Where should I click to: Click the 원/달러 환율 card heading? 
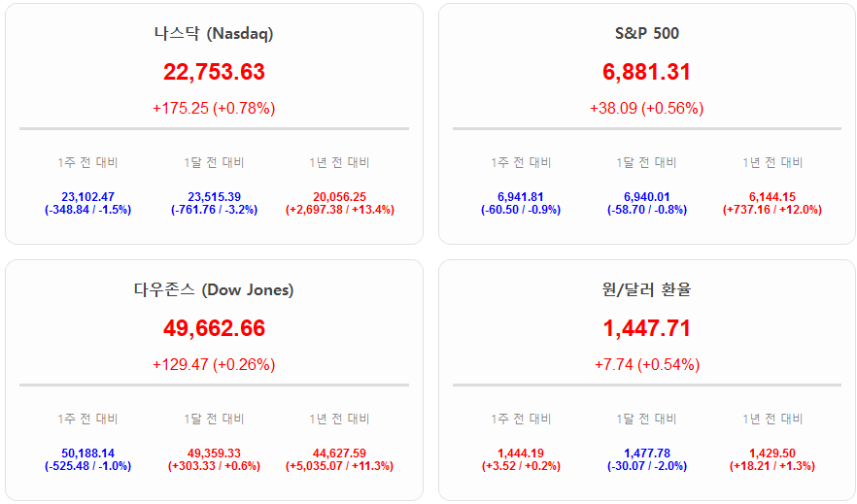click(646, 290)
